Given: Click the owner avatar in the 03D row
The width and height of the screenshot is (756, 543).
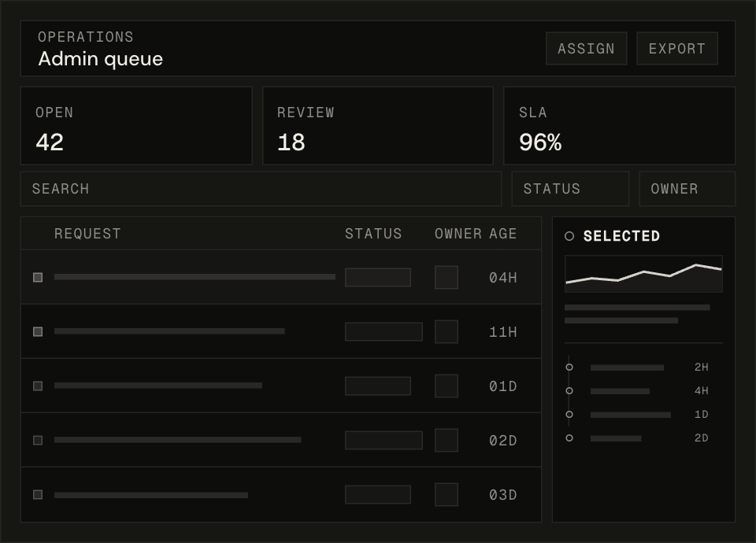Looking at the screenshot, I should pos(446,494).
